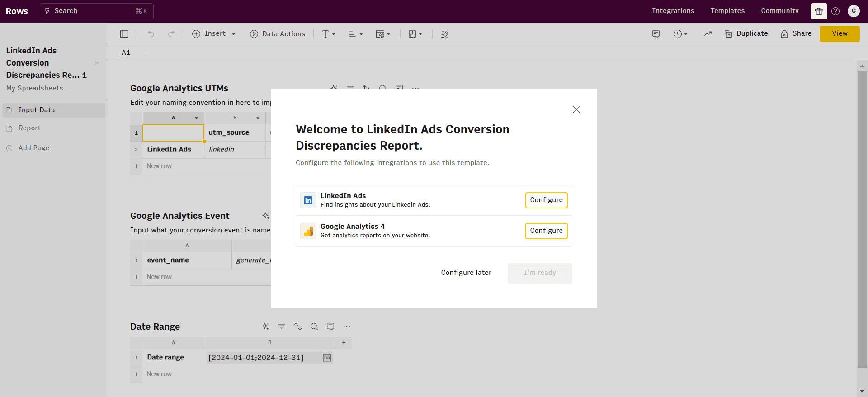Viewport: 868px width, 397px height.
Task: Select the linkedin cell
Action: click(x=235, y=150)
